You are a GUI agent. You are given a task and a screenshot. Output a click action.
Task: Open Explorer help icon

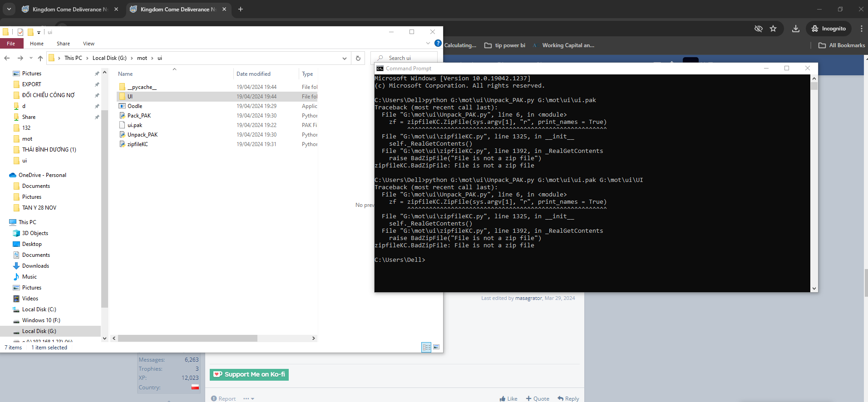coord(438,43)
